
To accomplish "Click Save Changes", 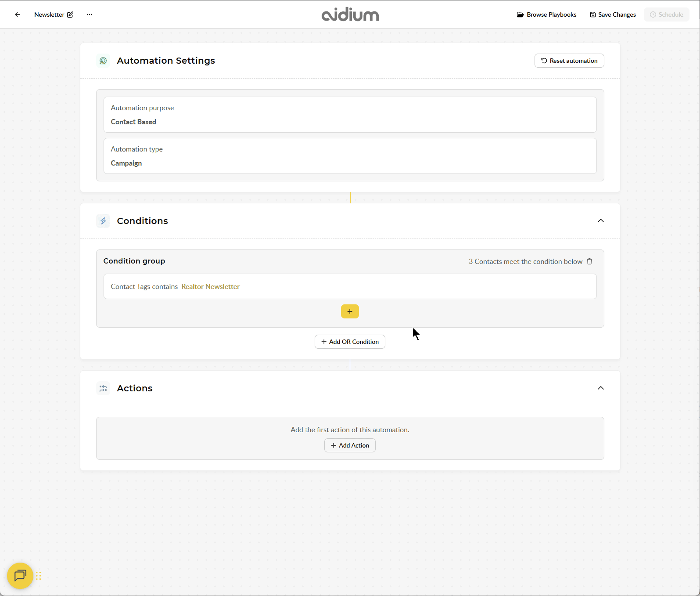I will point(613,14).
